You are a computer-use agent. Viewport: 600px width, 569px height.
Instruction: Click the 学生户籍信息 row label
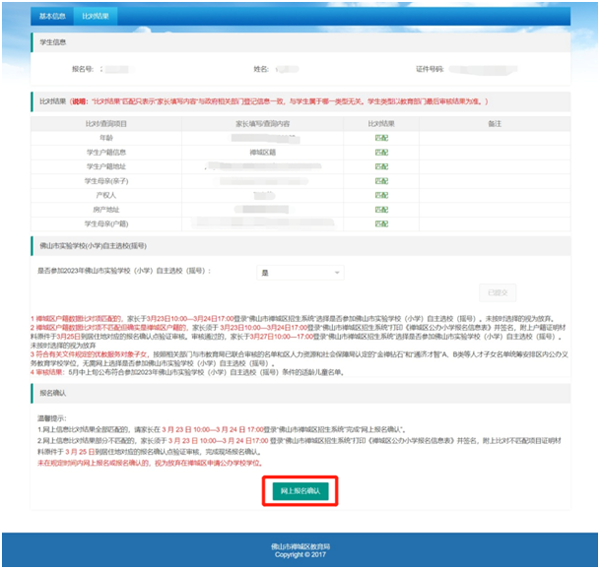[106, 152]
